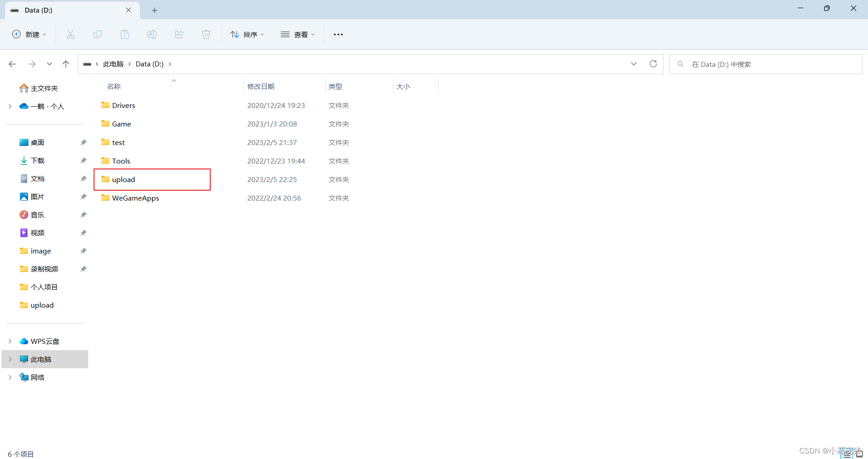Click the Delete trash can icon
868x459 pixels.
[x=206, y=34]
